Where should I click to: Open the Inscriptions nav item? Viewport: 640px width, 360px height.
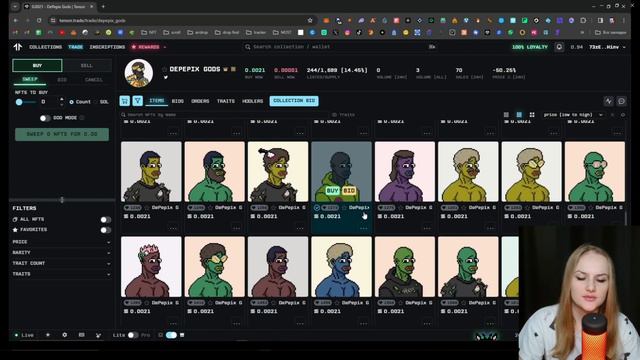click(107, 47)
